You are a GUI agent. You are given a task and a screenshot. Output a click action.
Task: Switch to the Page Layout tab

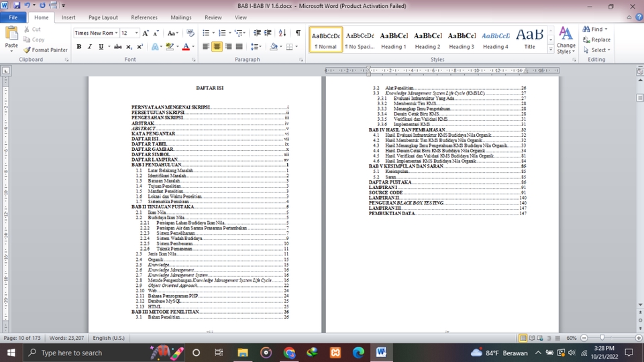click(x=103, y=17)
